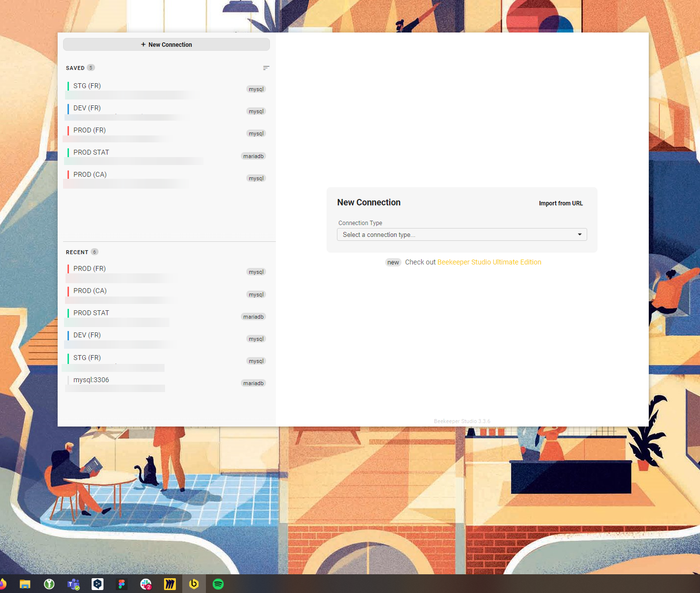Image resolution: width=700 pixels, height=593 pixels.
Task: Select recent connection mysql:3306
Action: [167, 383]
